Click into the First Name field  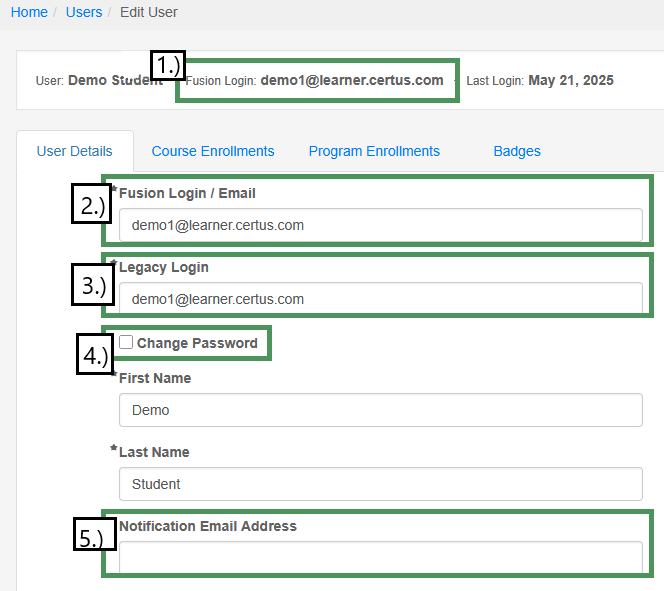coord(380,410)
